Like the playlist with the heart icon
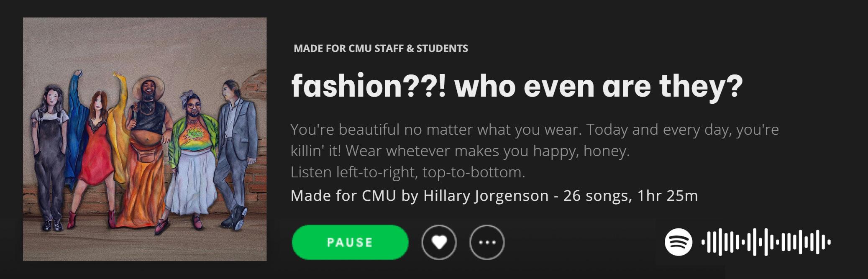868x279 pixels. (x=439, y=242)
